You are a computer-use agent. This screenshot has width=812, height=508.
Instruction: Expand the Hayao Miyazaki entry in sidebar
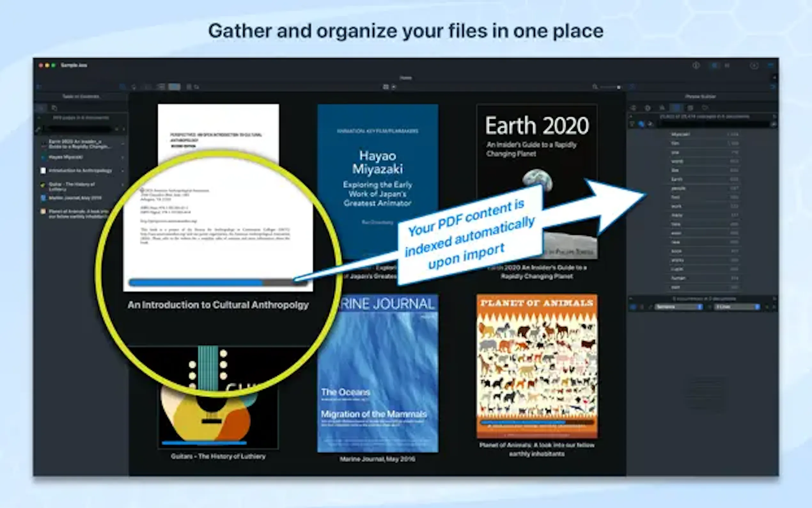[x=122, y=157]
